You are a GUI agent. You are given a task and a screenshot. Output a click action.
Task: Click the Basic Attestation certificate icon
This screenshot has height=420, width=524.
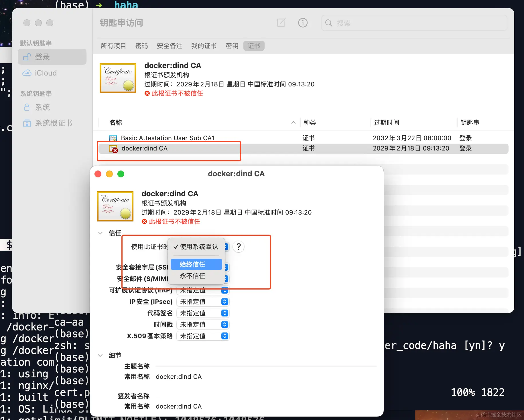(x=113, y=138)
